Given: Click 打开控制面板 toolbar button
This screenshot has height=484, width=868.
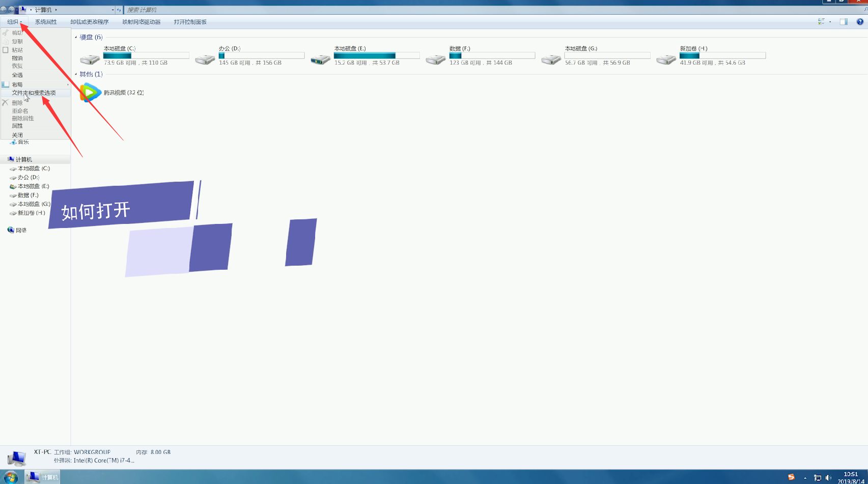Looking at the screenshot, I should coord(190,22).
